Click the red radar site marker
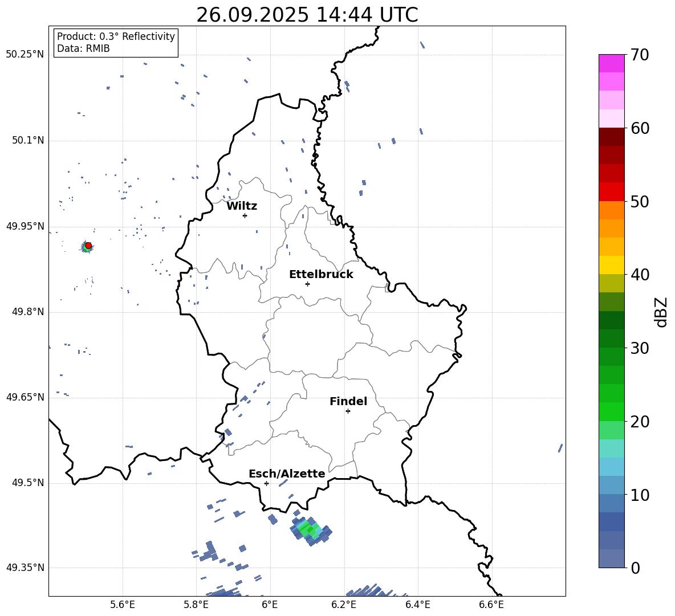Screen dimensions: 675x616 pyautogui.click(x=88, y=246)
